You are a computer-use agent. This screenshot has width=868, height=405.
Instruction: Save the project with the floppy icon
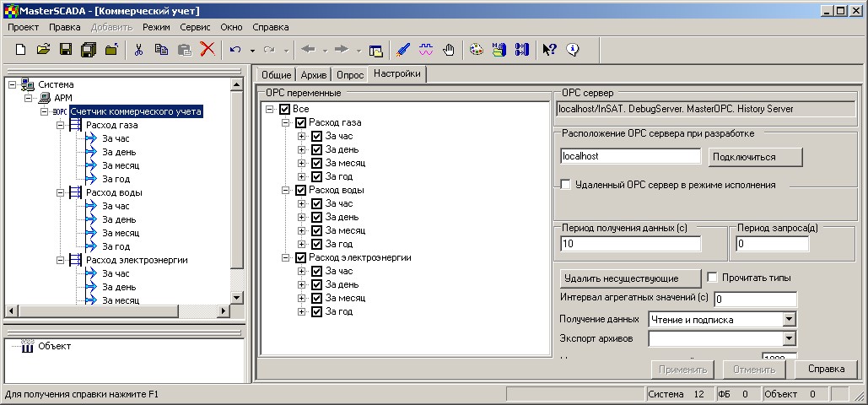click(x=65, y=50)
